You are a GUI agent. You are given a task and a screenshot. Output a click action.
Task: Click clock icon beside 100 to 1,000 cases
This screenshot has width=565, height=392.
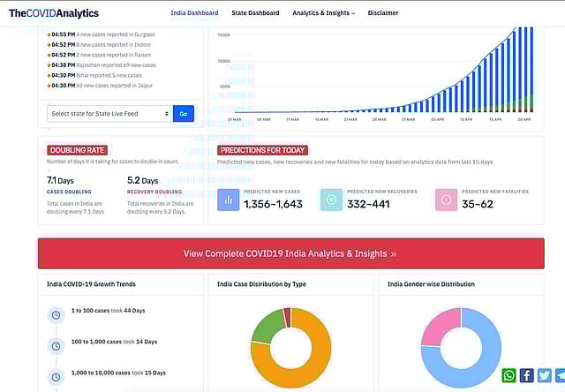click(x=56, y=343)
